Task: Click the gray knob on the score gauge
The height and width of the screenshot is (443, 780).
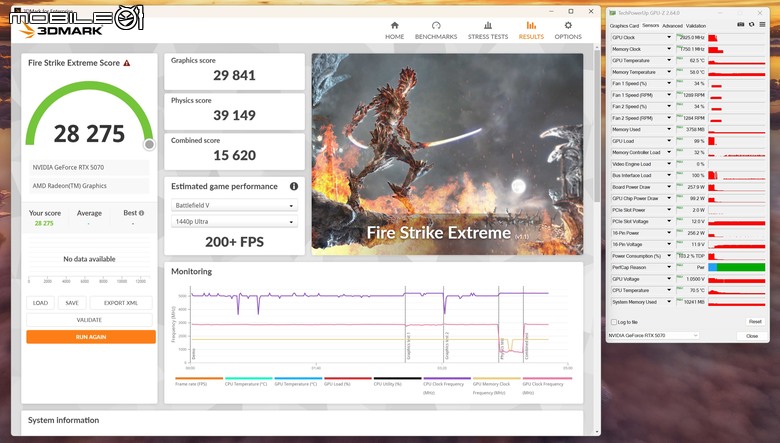Action: [x=149, y=145]
